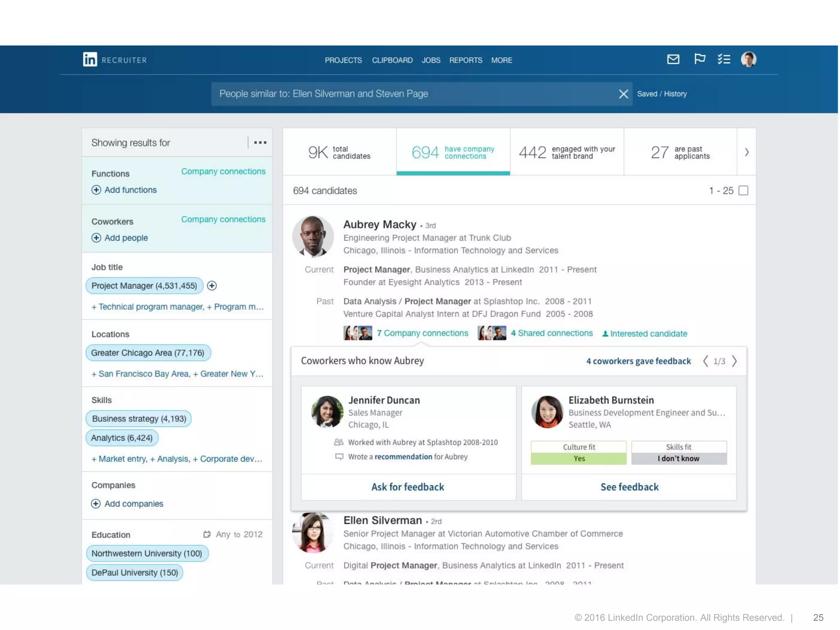The image size is (840, 630).
Task: Click Add people link
Action: click(126, 238)
